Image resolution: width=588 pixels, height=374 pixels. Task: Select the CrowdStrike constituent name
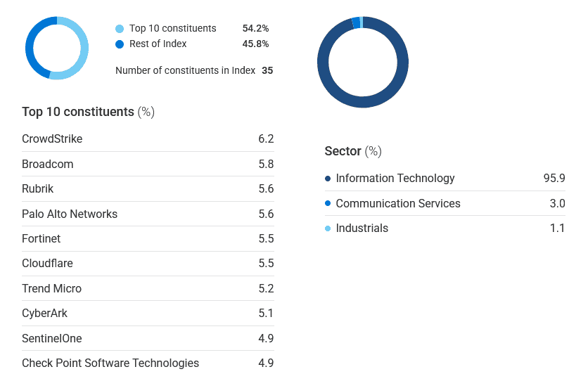[x=52, y=139]
